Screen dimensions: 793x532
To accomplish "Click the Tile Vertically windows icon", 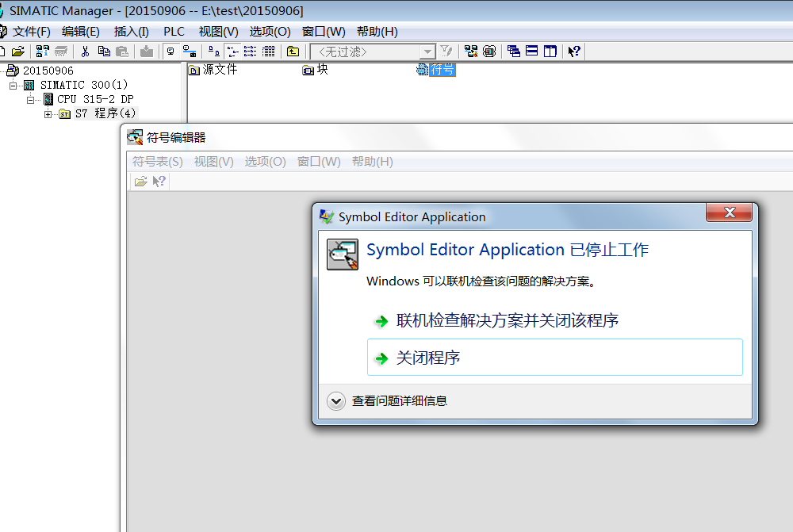I will [x=550, y=51].
